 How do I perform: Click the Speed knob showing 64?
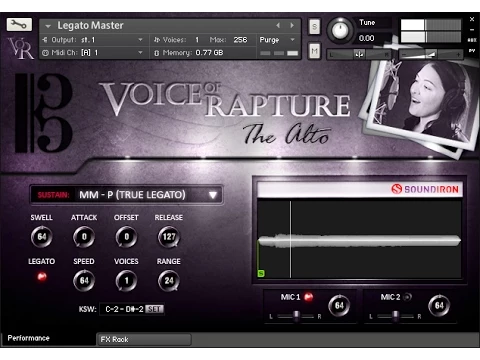pyautogui.click(x=84, y=281)
